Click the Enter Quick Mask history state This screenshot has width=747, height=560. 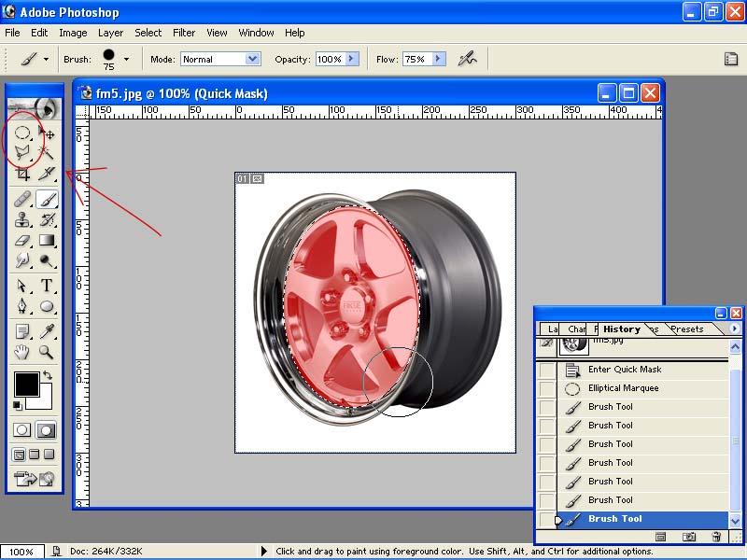tap(625, 370)
